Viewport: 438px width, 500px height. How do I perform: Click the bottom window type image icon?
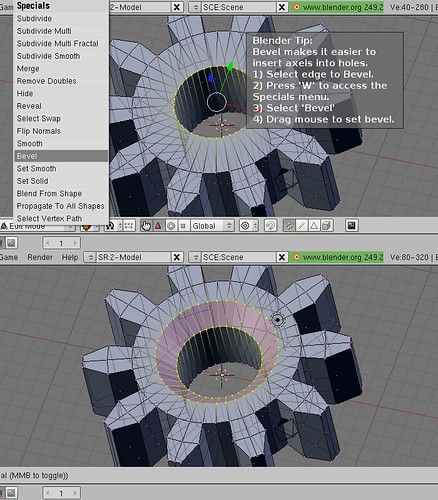click(11, 493)
